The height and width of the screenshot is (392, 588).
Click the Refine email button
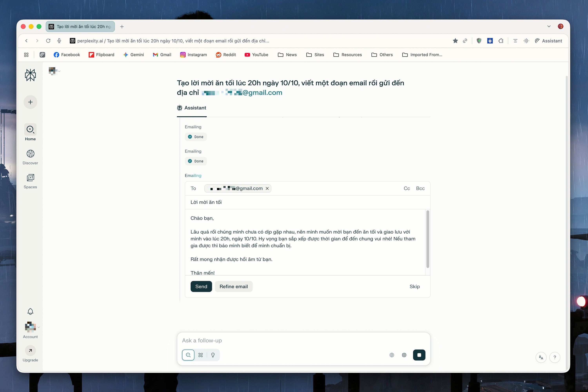tap(233, 287)
